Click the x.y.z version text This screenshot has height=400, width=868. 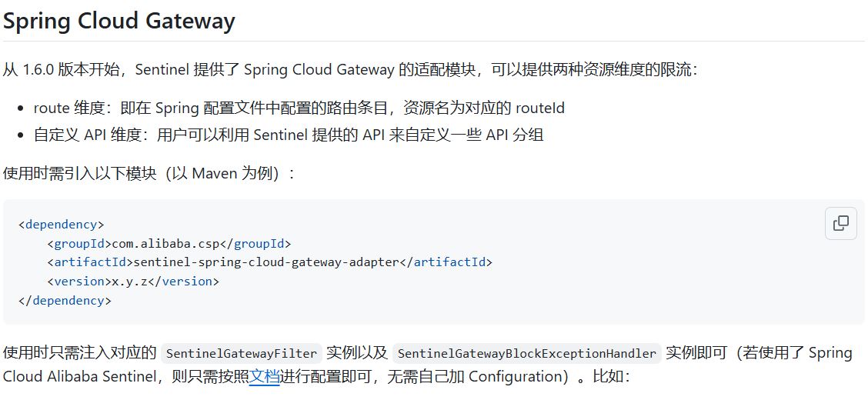pos(129,282)
